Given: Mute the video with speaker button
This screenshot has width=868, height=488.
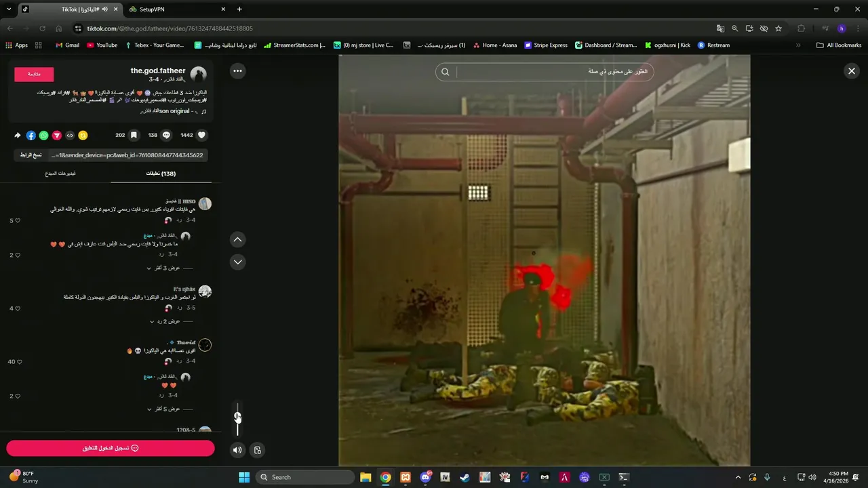Looking at the screenshot, I should pos(237,449).
